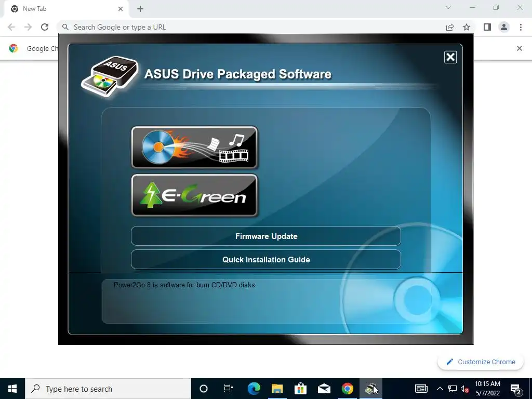Open Chrome side panel

(487, 27)
